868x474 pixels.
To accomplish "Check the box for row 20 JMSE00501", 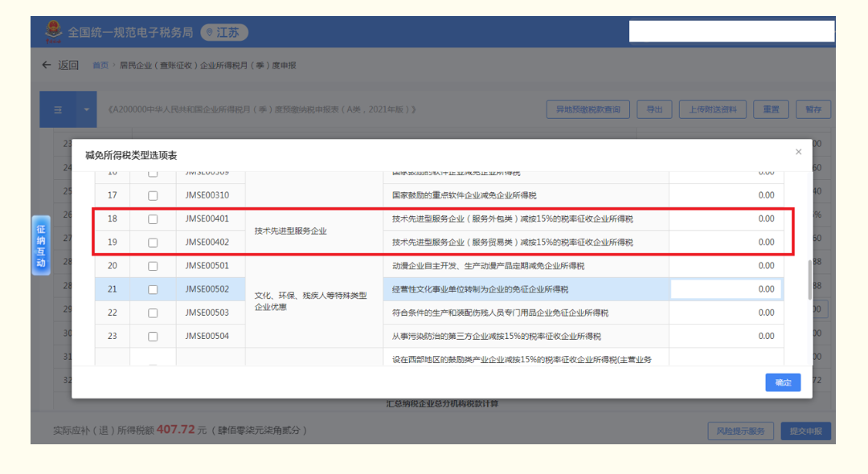I will point(153,266).
